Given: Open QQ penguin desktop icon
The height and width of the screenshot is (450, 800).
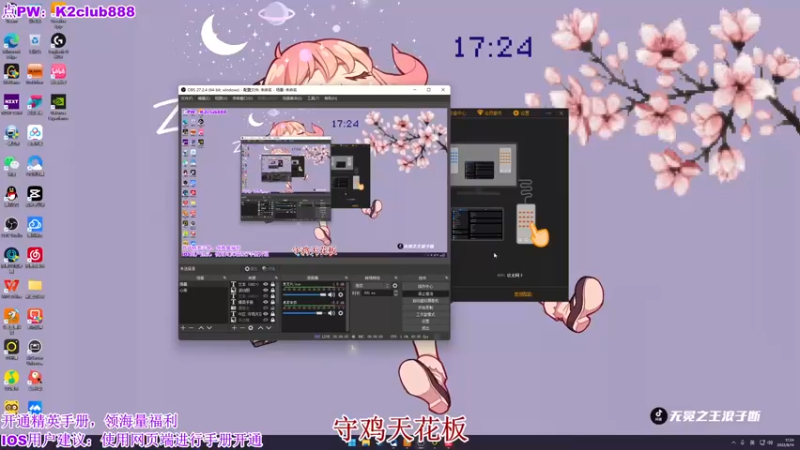Looking at the screenshot, I should 11,196.
